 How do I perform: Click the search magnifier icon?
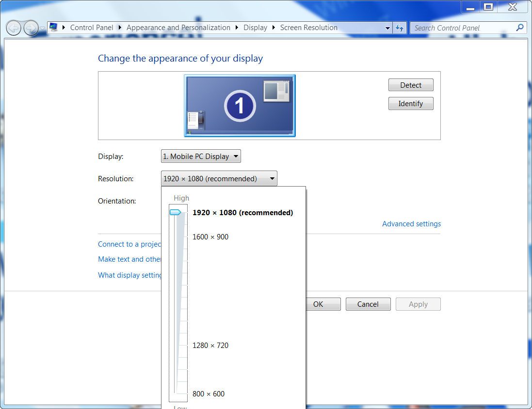pos(519,28)
